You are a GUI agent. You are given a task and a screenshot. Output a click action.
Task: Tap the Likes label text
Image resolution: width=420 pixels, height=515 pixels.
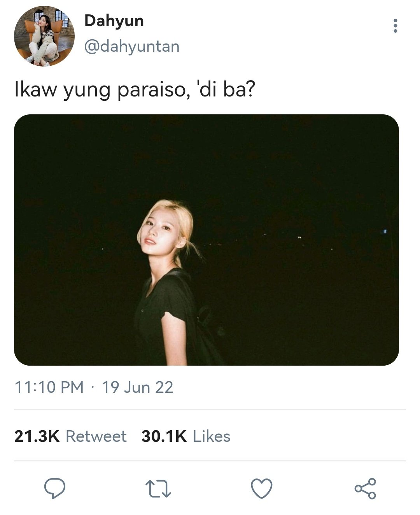click(212, 436)
